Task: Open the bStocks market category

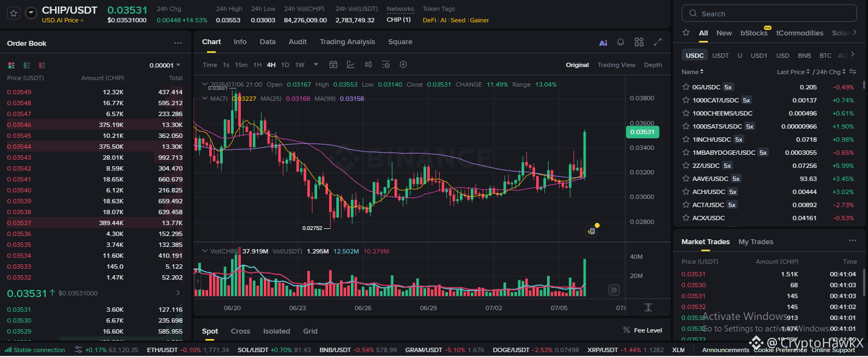Action: pos(754,33)
